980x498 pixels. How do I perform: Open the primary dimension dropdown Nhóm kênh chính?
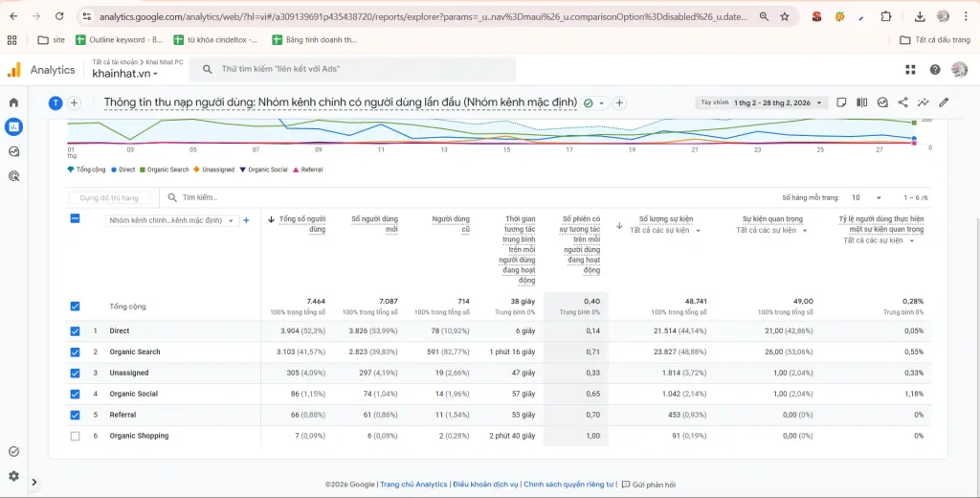click(x=172, y=220)
